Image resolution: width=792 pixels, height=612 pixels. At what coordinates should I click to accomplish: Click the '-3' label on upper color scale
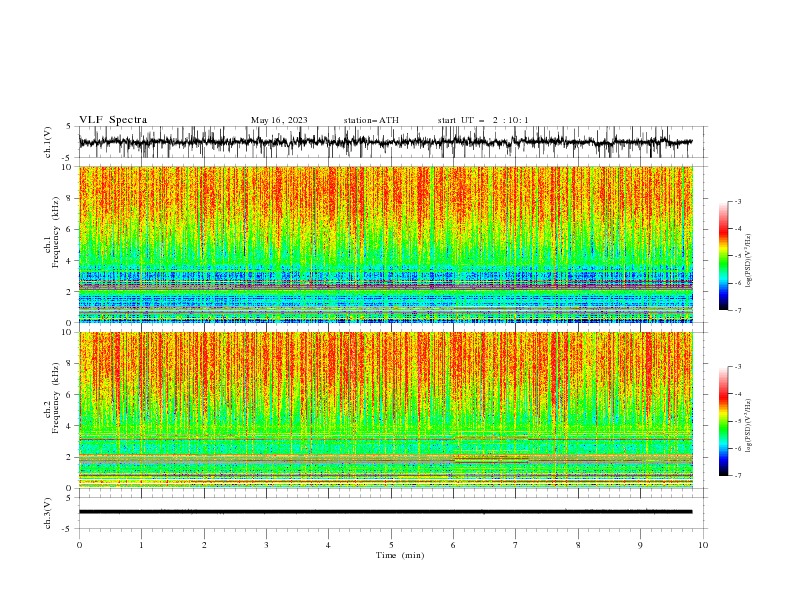click(737, 201)
